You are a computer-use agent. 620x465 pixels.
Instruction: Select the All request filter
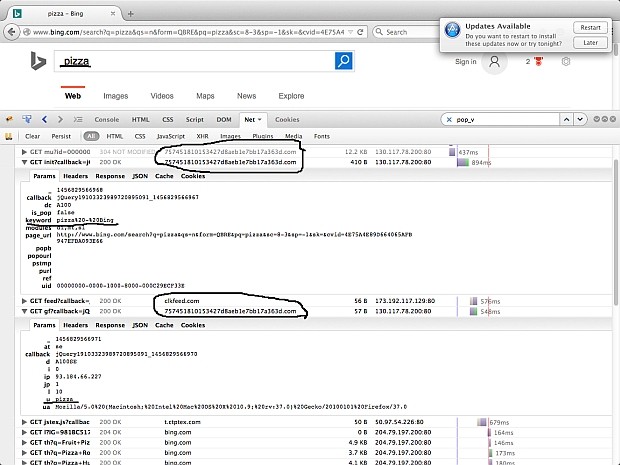pyautogui.click(x=91, y=136)
